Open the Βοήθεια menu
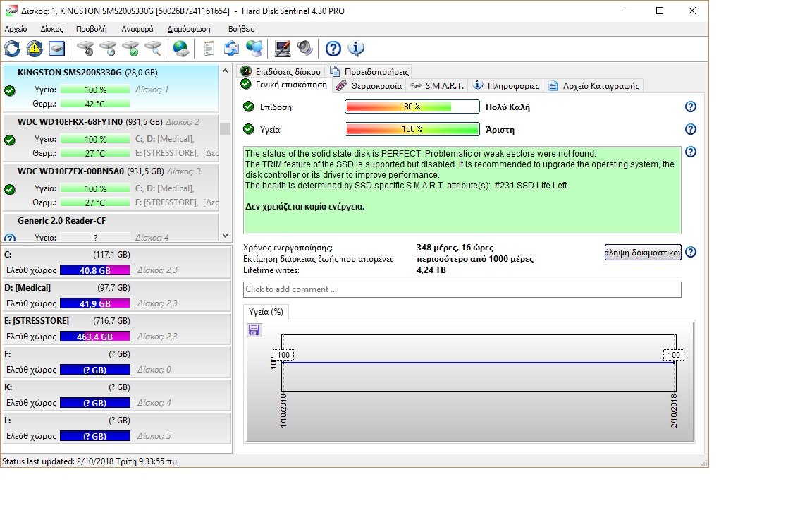 (241, 29)
